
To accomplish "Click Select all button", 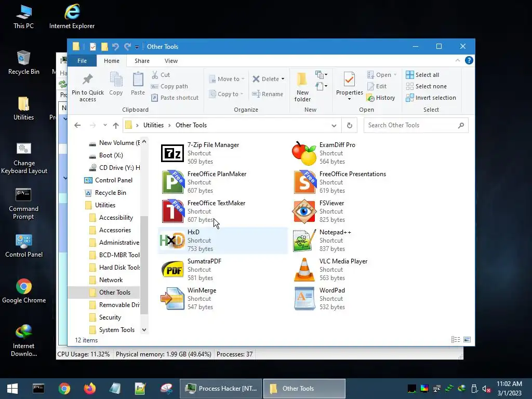I will [422, 75].
